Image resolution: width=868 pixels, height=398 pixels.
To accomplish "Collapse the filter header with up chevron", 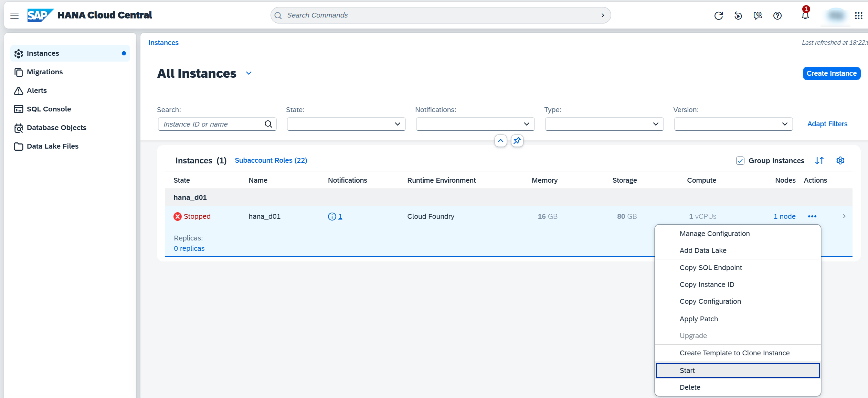I will (500, 141).
